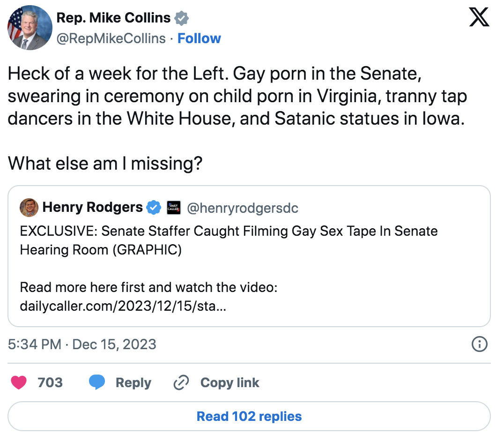Click the Daily Caller affiliation badge icon
Screen dimensions: 504x434
click(174, 208)
